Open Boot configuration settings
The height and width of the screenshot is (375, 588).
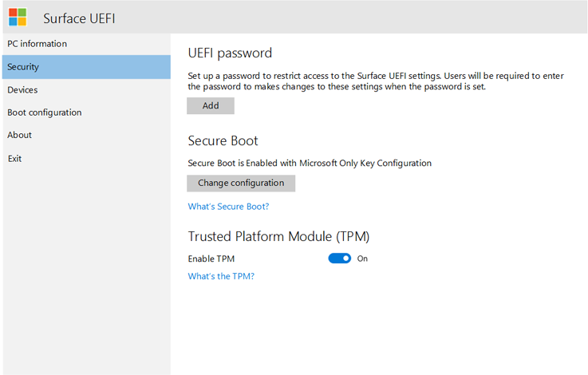45,112
